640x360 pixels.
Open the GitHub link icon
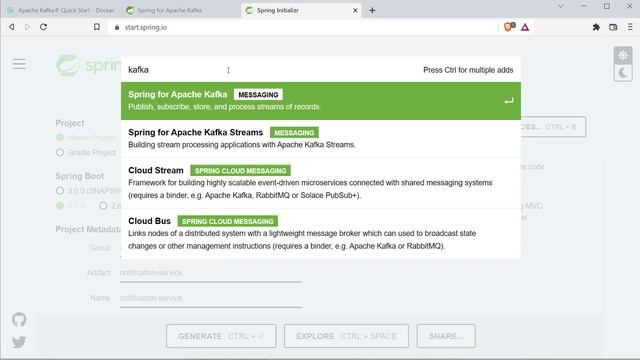click(19, 319)
